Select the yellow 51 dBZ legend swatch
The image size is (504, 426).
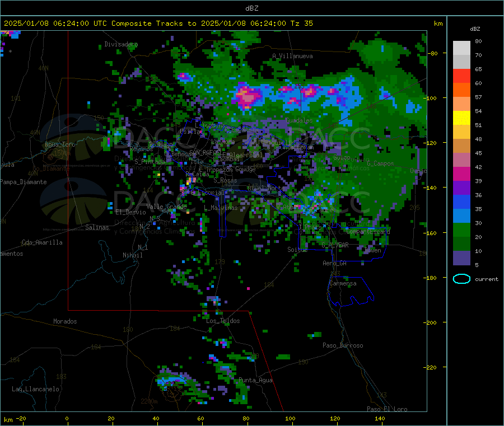(x=461, y=118)
